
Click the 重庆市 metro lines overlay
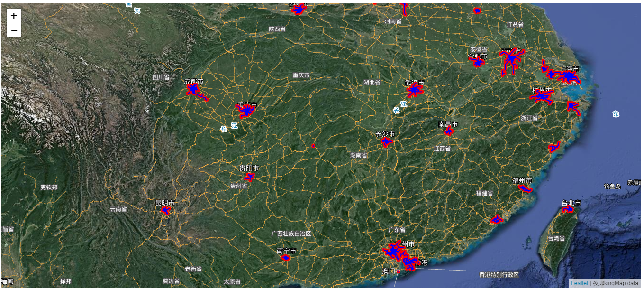click(247, 110)
